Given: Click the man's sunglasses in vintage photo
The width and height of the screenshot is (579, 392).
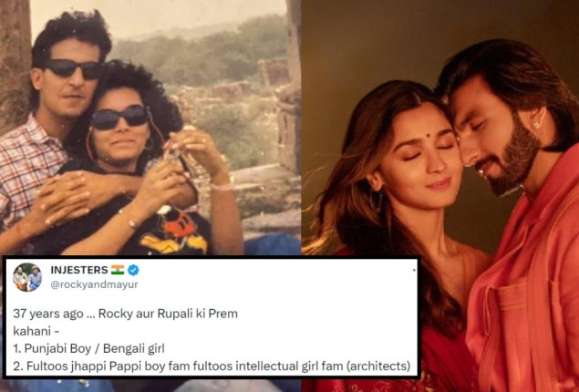Looking at the screenshot, I should click(x=74, y=68).
